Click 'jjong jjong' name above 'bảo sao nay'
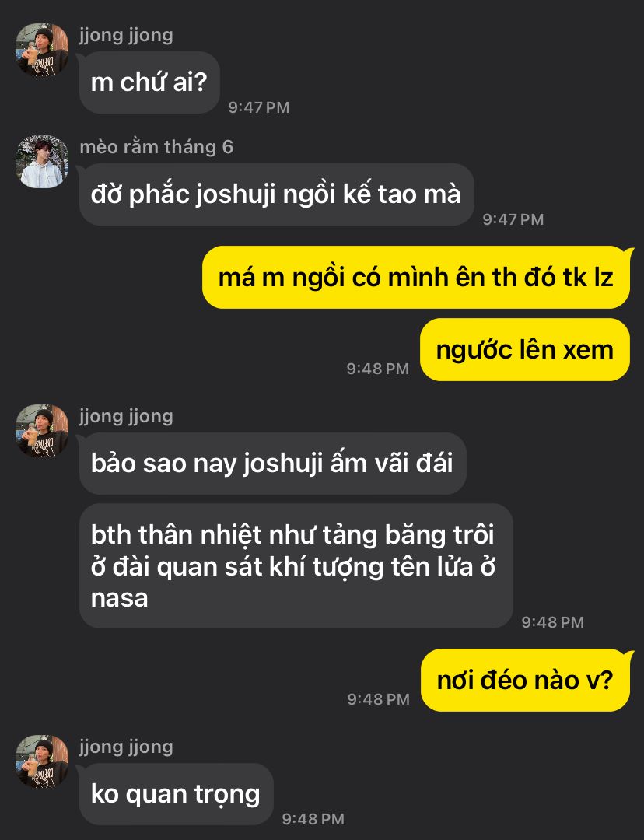644x840 pixels. [127, 416]
